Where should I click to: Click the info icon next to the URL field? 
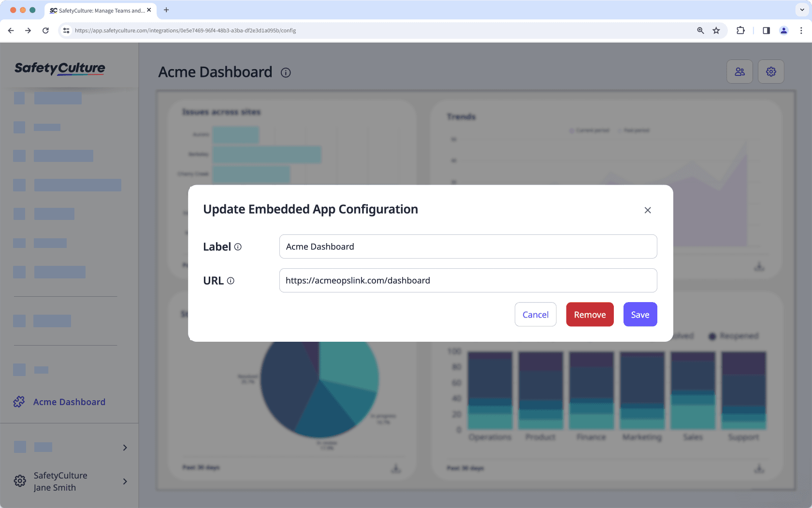tap(232, 280)
